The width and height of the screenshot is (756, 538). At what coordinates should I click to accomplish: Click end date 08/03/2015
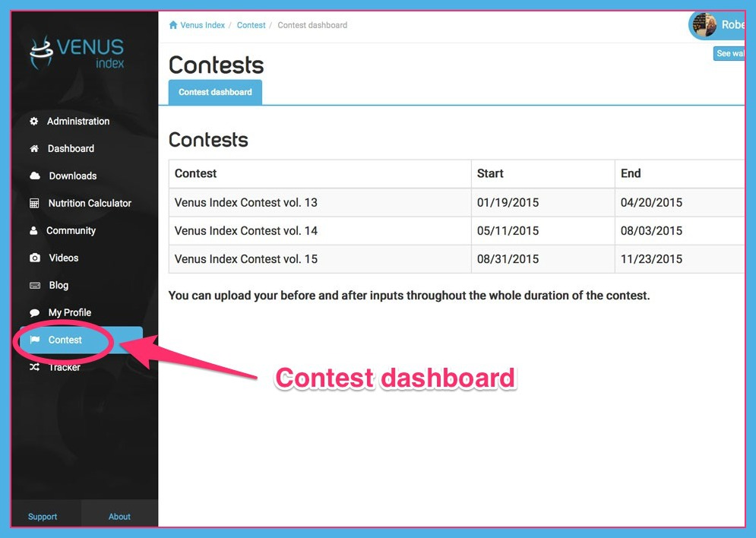[651, 231]
